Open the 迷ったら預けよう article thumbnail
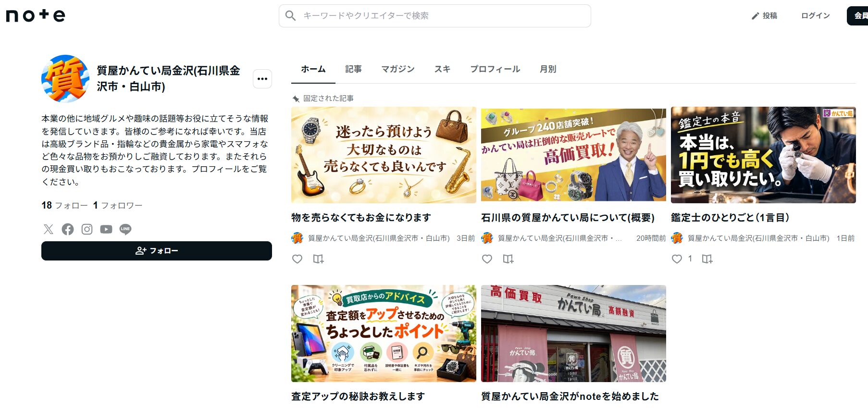Image resolution: width=868 pixels, height=409 pixels. [x=384, y=155]
